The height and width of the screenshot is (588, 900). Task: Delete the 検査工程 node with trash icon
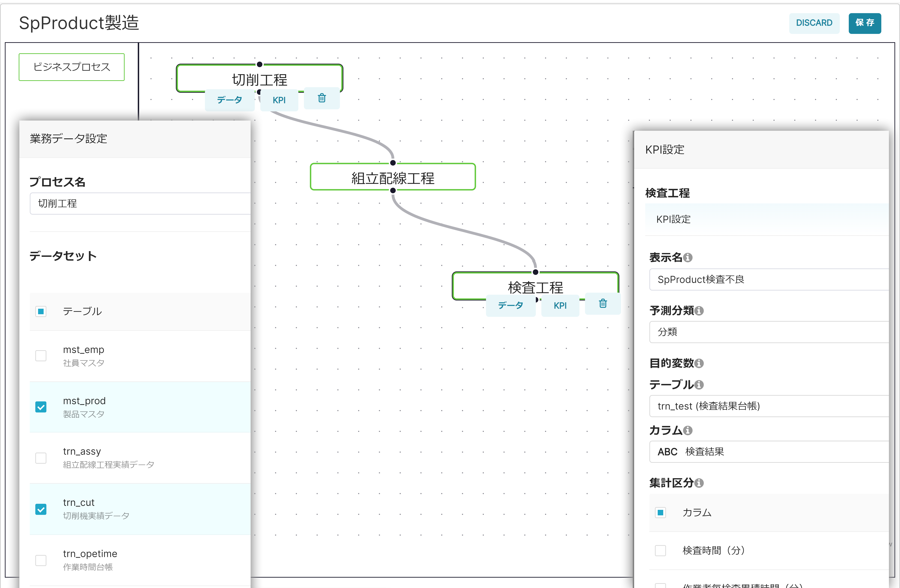(x=603, y=304)
